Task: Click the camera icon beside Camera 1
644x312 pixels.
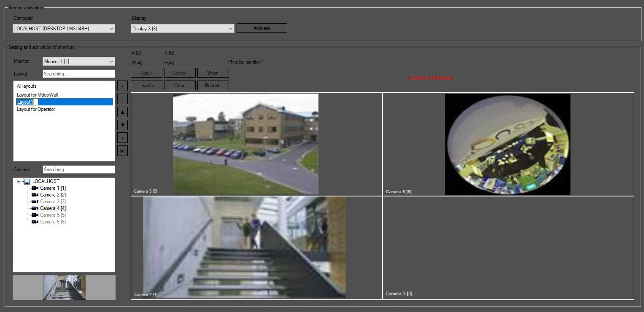Action: coord(35,188)
